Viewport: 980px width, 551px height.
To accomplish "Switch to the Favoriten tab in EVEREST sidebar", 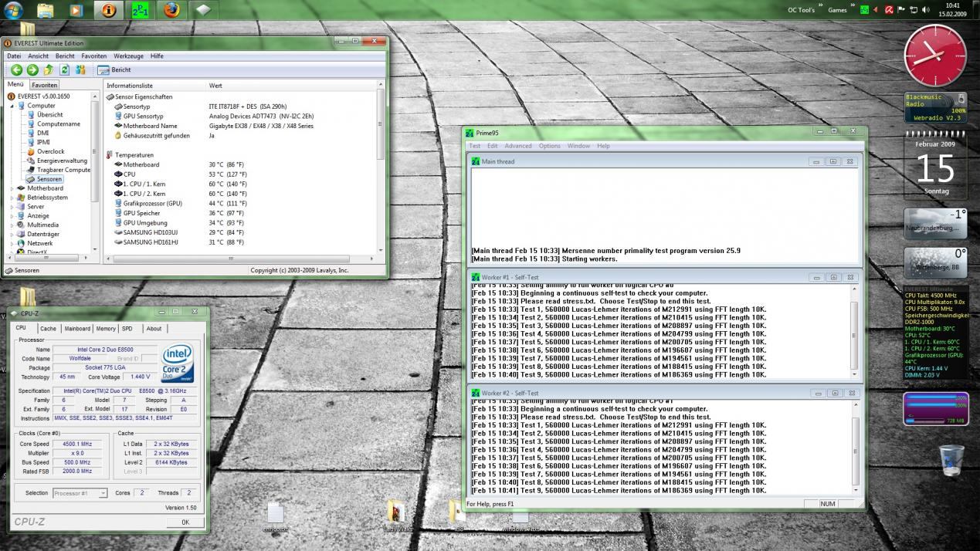I will coord(45,85).
